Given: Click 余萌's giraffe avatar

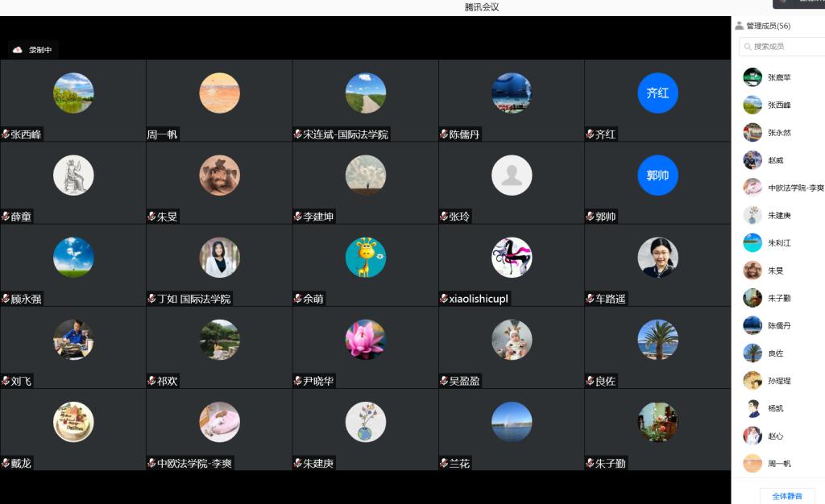Looking at the screenshot, I should pos(365,258).
